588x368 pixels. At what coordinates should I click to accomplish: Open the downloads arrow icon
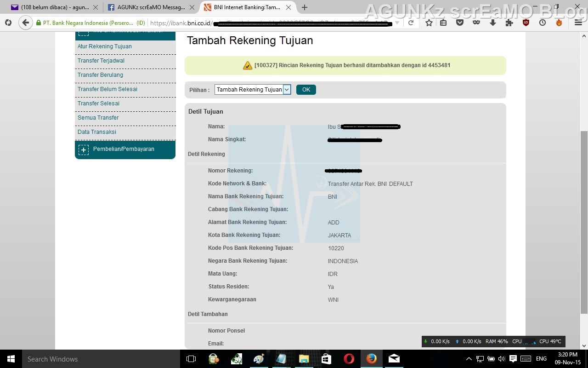coord(493,23)
